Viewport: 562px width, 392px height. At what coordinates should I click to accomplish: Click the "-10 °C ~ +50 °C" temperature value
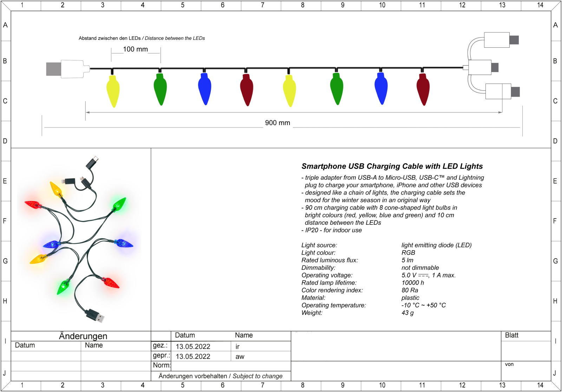424,305
